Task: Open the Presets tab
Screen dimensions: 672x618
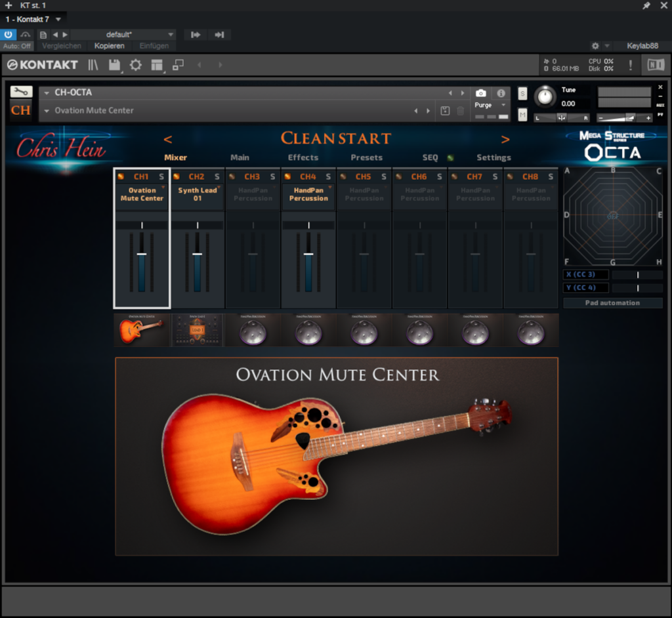Action: 366,157
